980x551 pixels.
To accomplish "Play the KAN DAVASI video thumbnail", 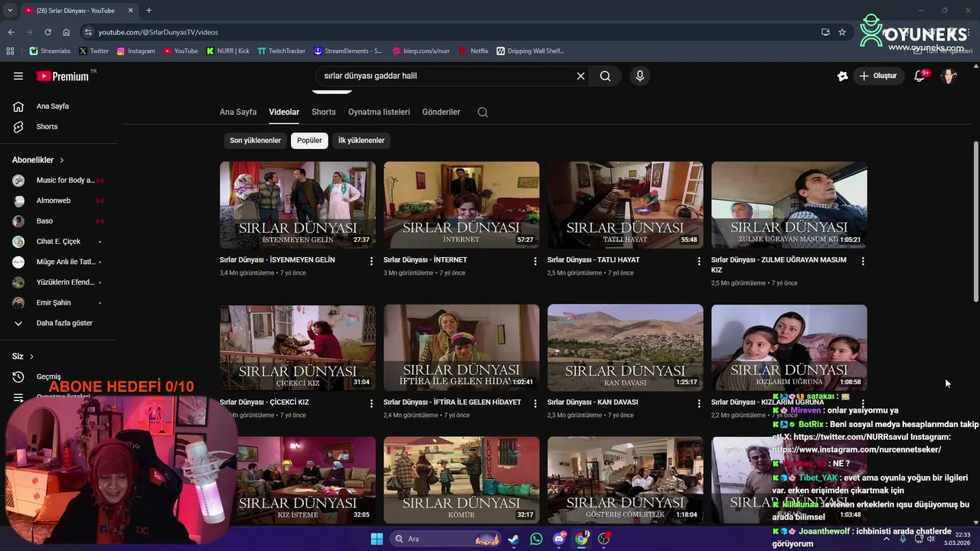I will [626, 347].
